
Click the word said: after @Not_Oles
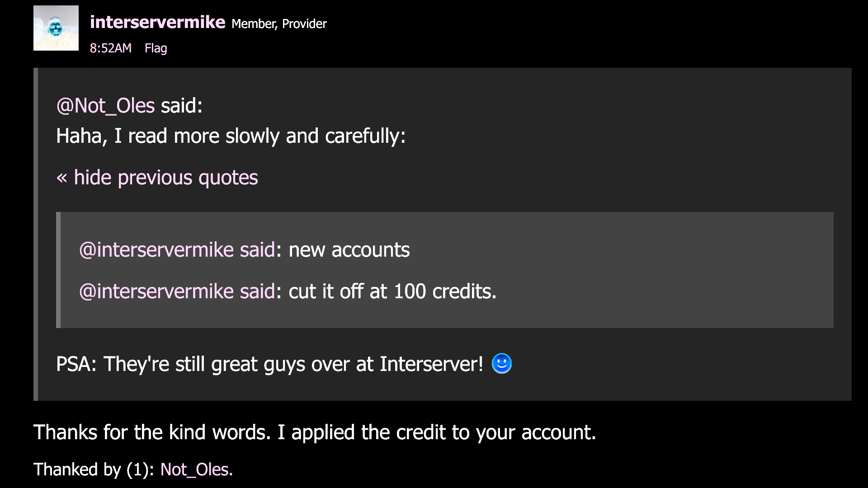[182, 106]
